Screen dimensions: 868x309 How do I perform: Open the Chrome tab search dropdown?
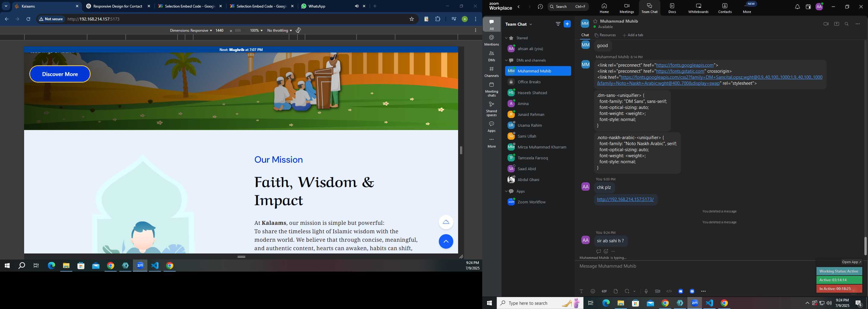pos(6,6)
